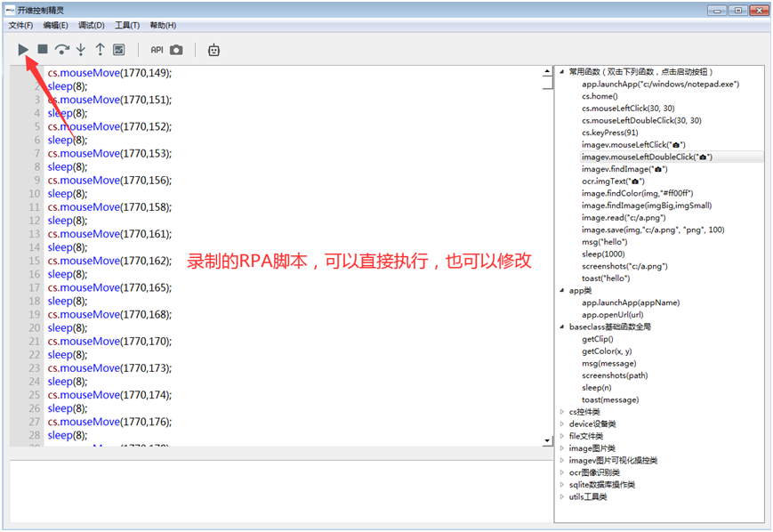The height and width of the screenshot is (532, 773).
Task: Select toast(message) entry
Action: 610,399
